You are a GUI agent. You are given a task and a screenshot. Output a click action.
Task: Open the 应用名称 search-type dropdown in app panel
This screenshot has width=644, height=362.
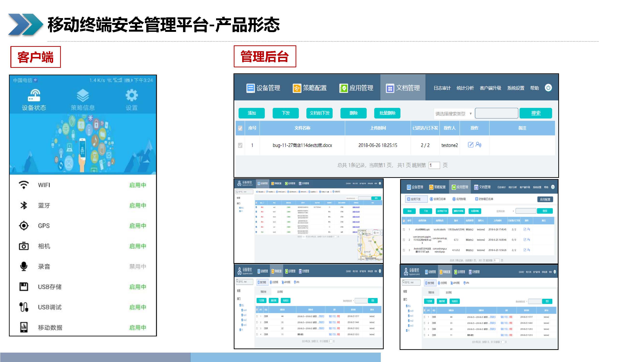pyautogui.click(x=504, y=211)
